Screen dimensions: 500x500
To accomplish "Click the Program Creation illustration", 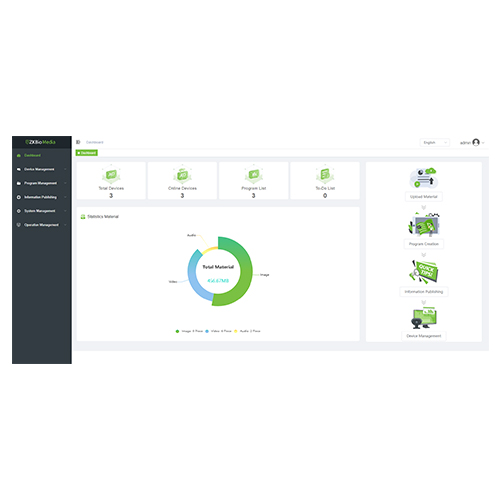I will coord(424,224).
